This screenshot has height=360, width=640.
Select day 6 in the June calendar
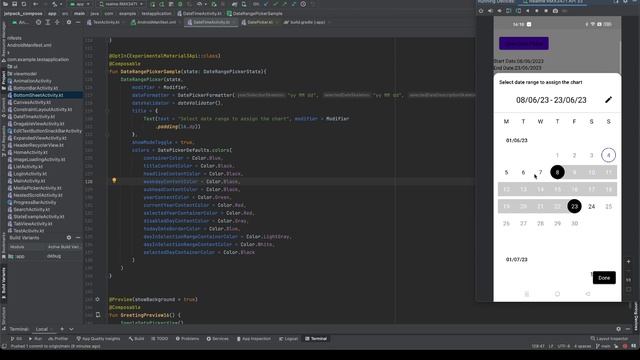tap(523, 173)
